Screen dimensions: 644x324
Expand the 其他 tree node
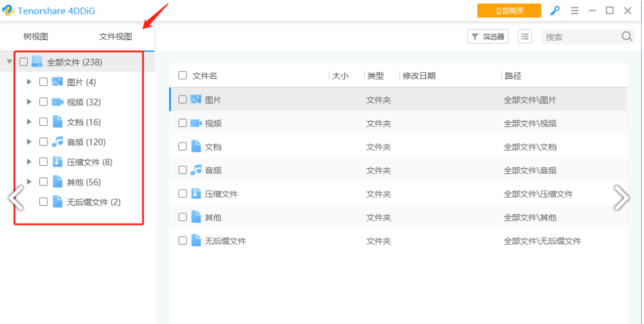pos(29,182)
